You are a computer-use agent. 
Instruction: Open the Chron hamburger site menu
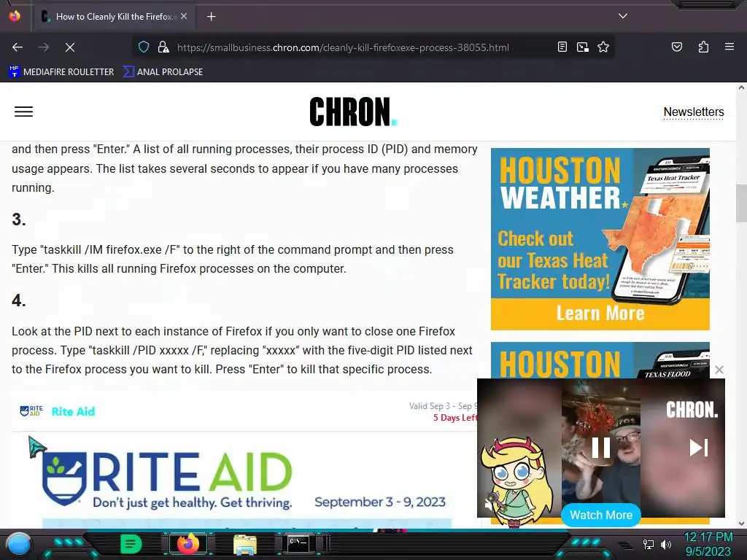tap(23, 112)
